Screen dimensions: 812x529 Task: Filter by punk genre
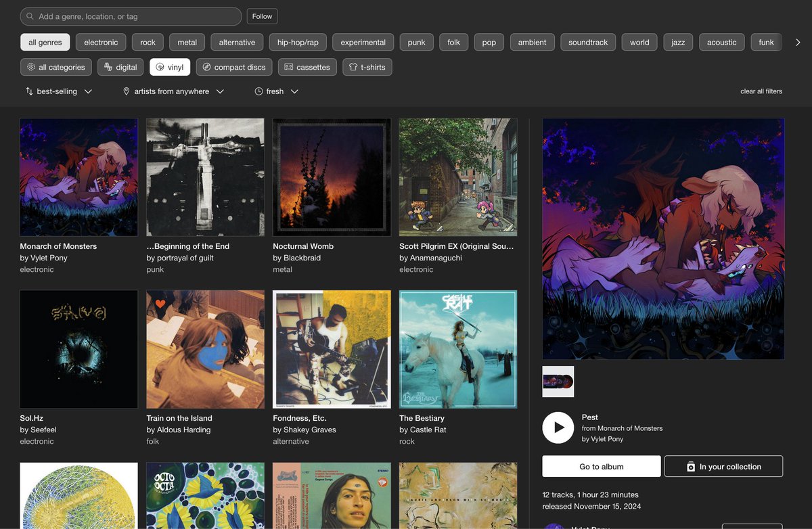pyautogui.click(x=417, y=42)
